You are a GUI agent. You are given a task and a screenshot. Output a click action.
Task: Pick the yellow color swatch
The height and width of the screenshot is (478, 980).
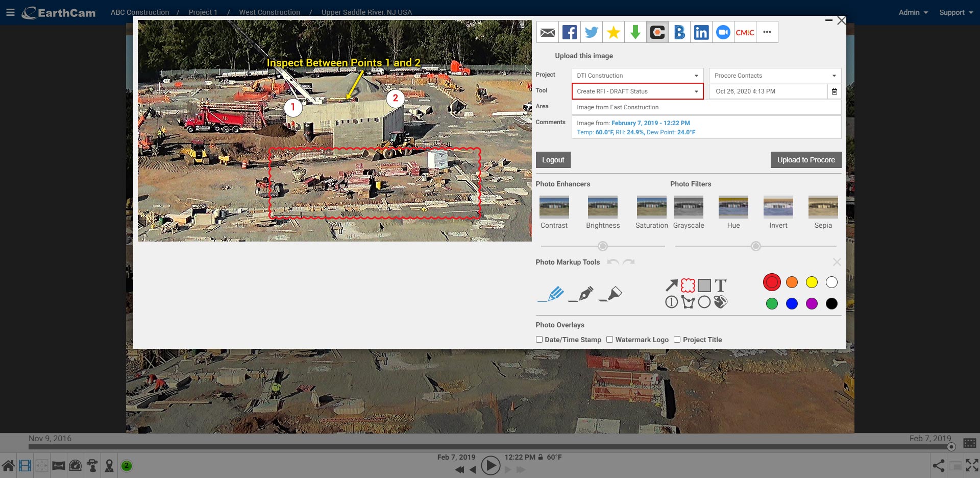click(x=812, y=282)
